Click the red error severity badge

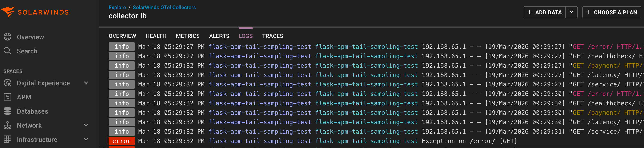(122, 141)
